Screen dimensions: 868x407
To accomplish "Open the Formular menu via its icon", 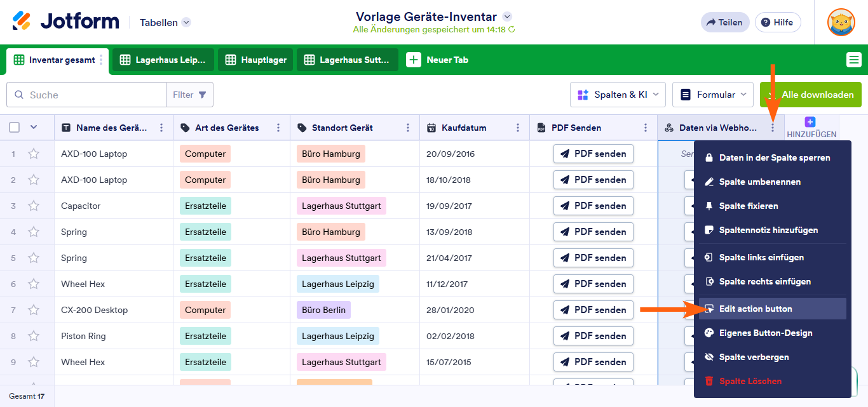I will tap(685, 94).
